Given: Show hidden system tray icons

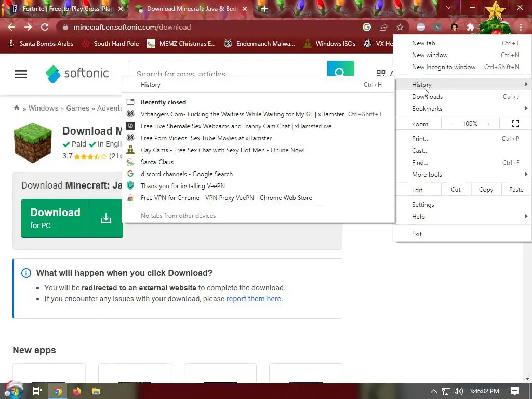Looking at the screenshot, I should tap(434, 391).
